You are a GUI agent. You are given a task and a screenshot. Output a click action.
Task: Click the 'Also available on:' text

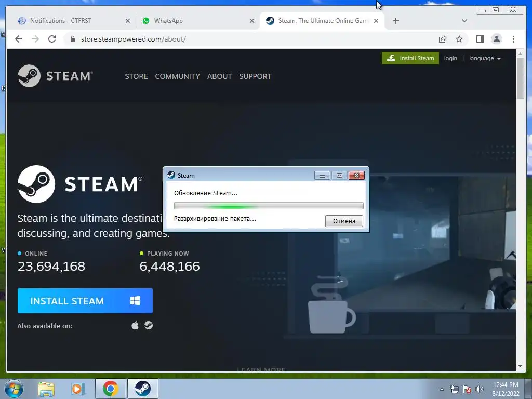pos(45,326)
